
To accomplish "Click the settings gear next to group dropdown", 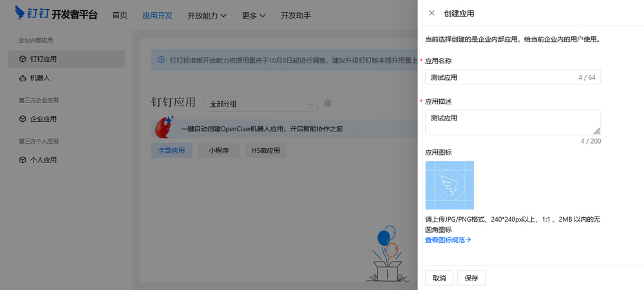I will click(x=328, y=103).
